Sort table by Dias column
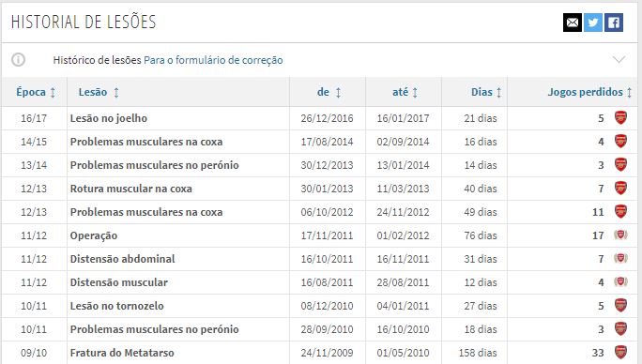The width and height of the screenshot is (642, 364). [486, 92]
